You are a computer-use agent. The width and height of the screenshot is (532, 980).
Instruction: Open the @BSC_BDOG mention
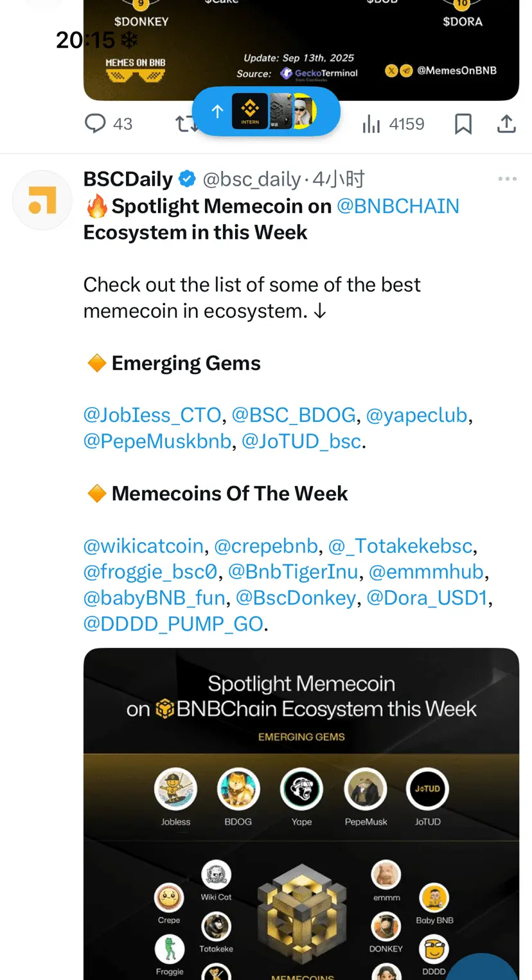(x=294, y=415)
